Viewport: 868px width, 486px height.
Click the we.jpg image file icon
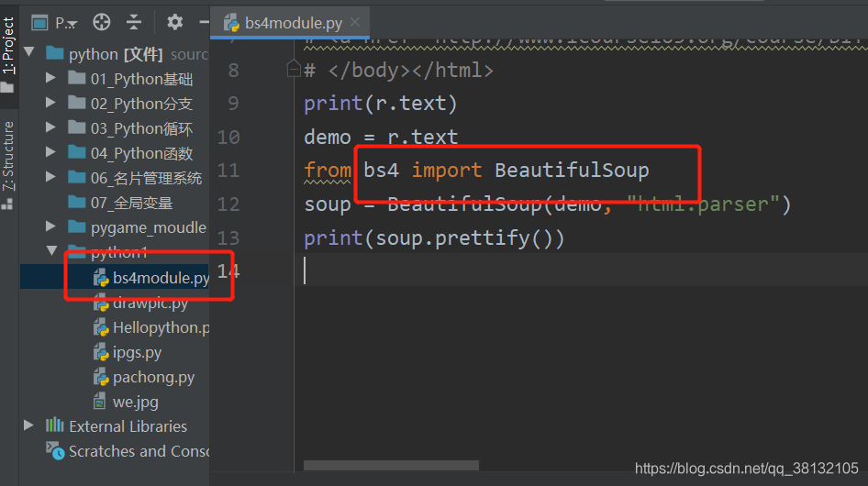[x=100, y=401]
